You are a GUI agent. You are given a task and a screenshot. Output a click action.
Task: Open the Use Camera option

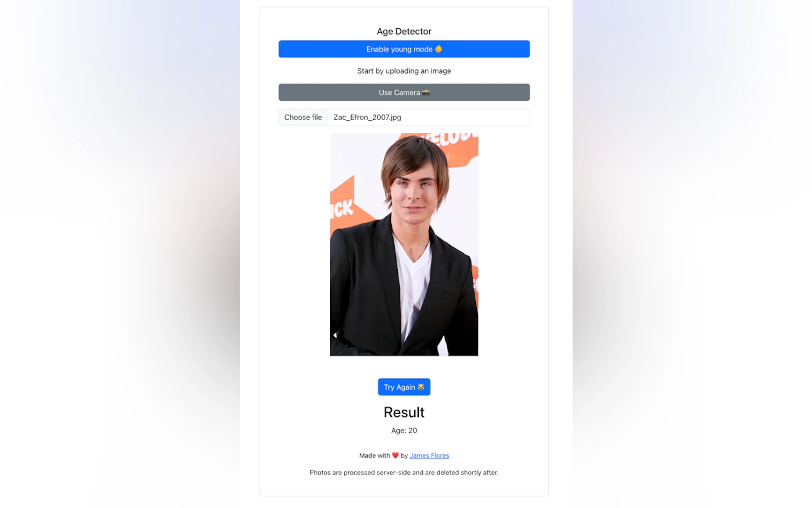coord(404,92)
